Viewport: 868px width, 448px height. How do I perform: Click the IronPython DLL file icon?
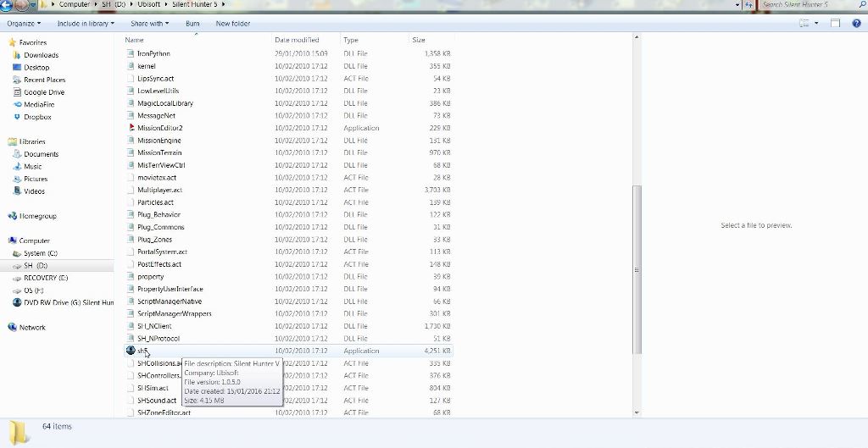tap(131, 53)
